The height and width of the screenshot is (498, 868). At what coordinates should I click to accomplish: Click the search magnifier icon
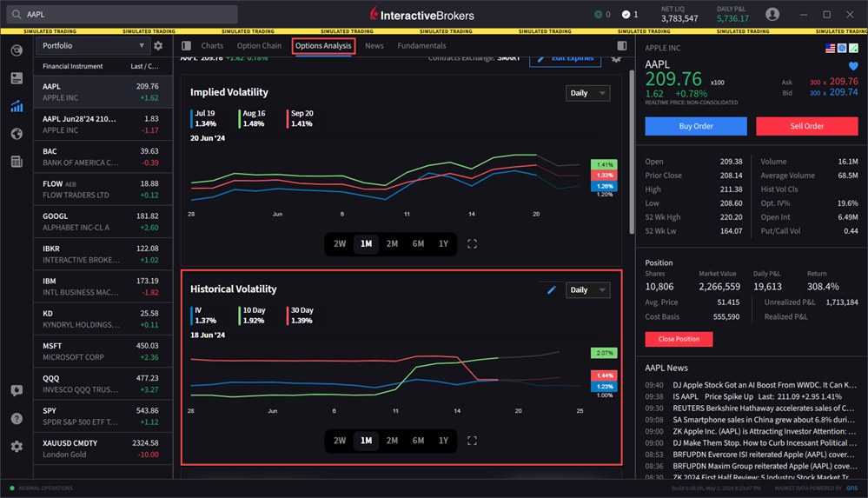point(17,15)
